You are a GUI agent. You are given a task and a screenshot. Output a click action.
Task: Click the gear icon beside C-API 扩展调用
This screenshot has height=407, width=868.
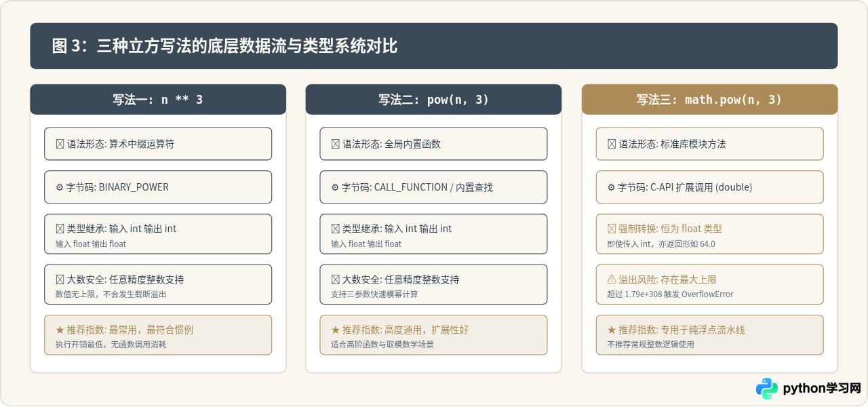611,187
